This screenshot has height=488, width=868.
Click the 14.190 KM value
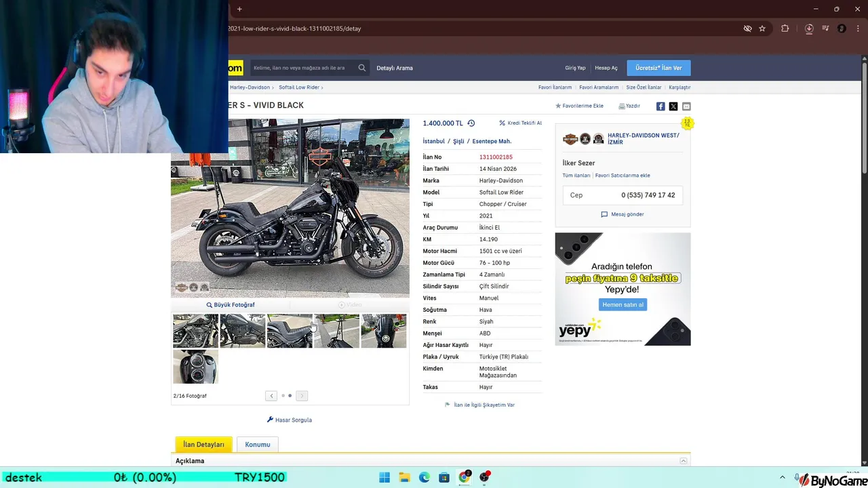pos(488,239)
